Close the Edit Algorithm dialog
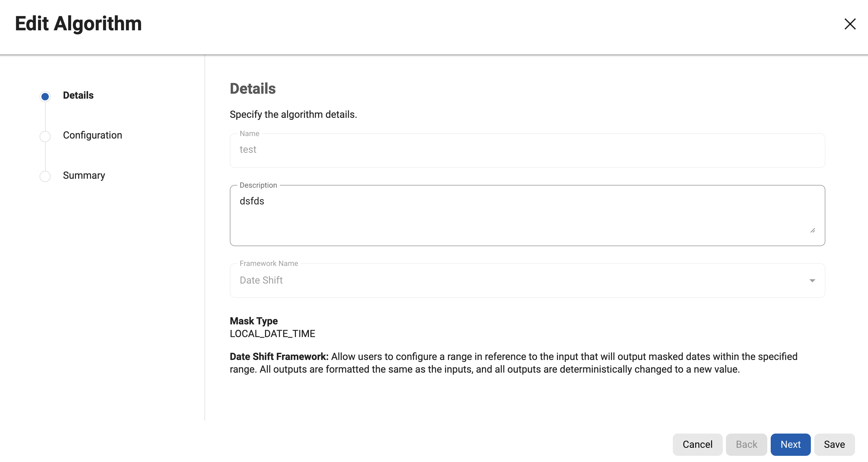868x462 pixels. pyautogui.click(x=849, y=24)
